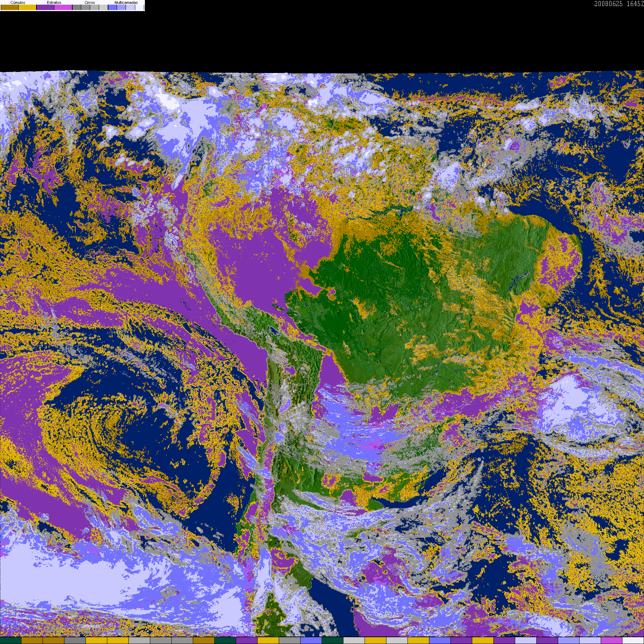Image resolution: width=644 pixels, height=644 pixels.
Task: Select the yellow Cúmulos legend swatch
Action: point(27,7)
